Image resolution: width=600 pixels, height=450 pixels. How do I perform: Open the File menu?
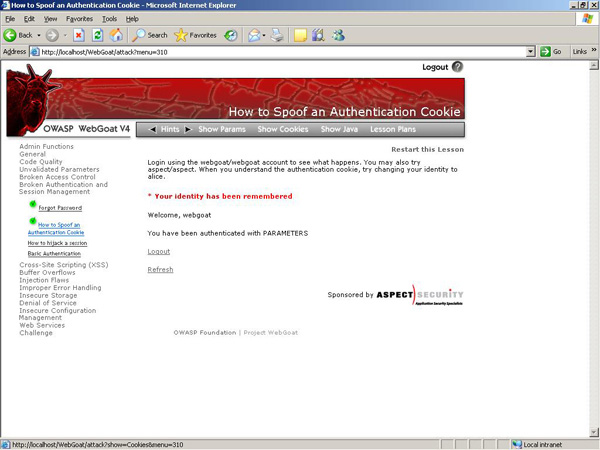point(10,19)
